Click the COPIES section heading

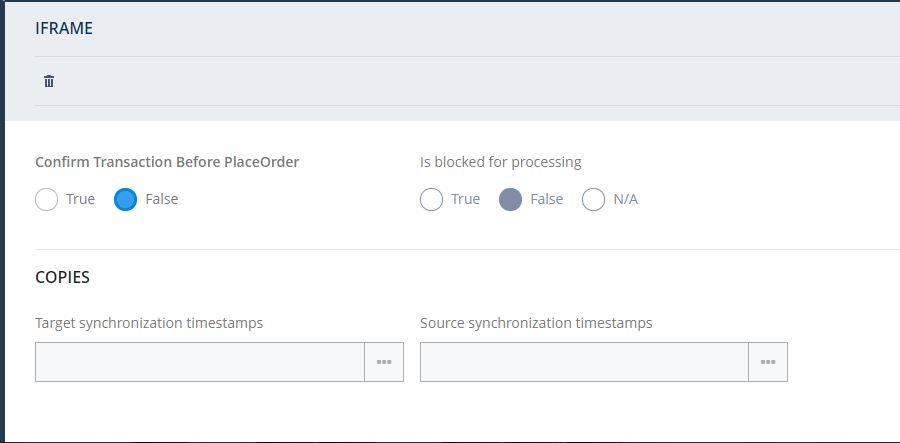tap(62, 277)
